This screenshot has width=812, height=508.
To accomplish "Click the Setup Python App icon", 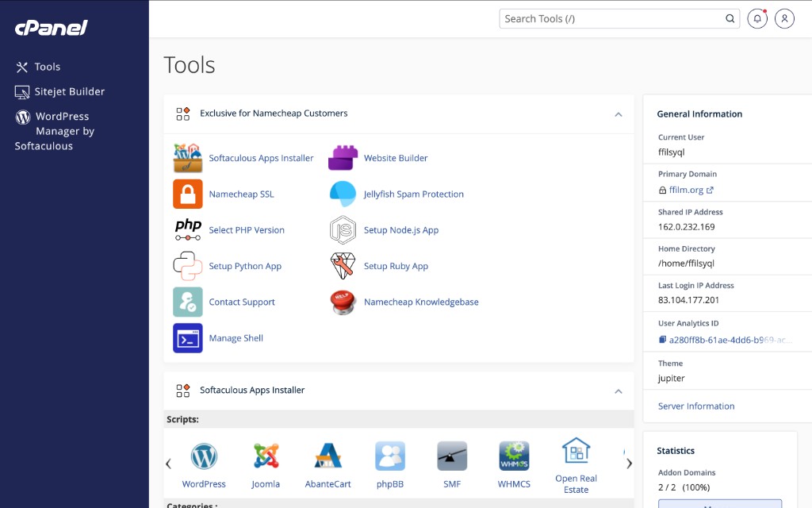I will point(188,266).
